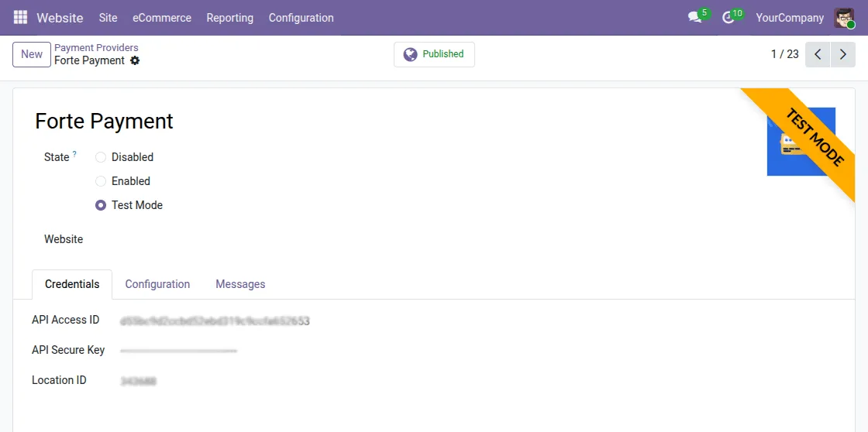The image size is (868, 432).
Task: Click the API Access ID label
Action: click(x=65, y=320)
